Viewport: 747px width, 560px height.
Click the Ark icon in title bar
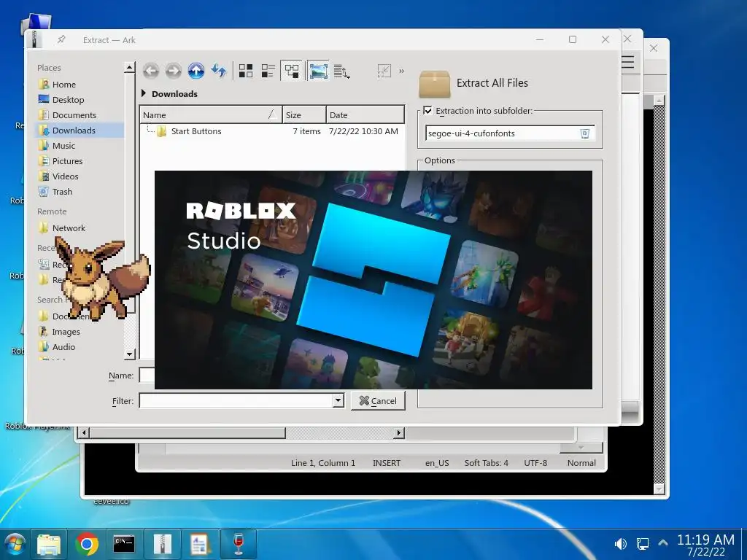pos(35,39)
